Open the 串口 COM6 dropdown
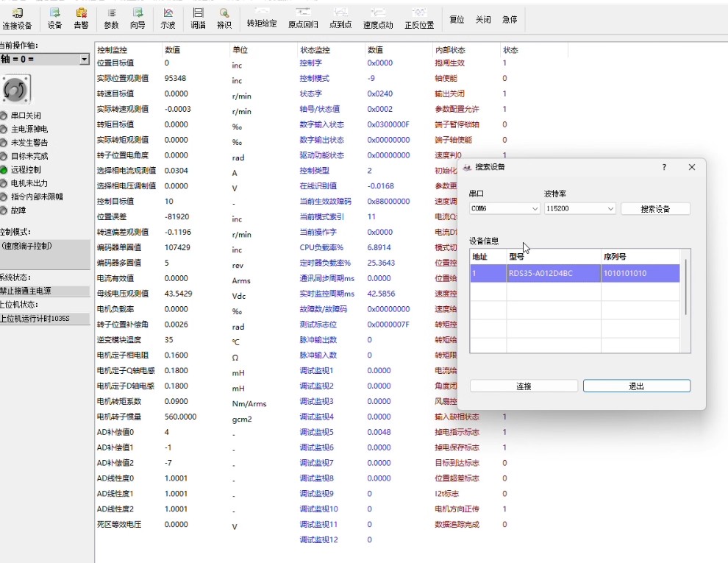 tap(504, 208)
